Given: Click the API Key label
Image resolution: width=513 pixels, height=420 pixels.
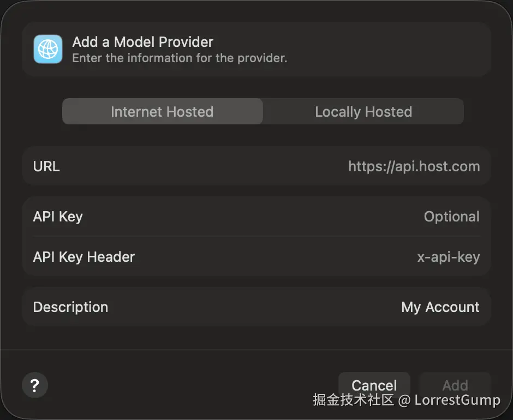Looking at the screenshot, I should pyautogui.click(x=58, y=217).
